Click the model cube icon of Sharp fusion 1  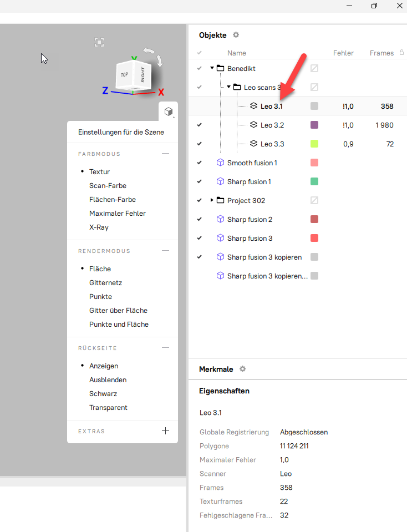click(221, 181)
